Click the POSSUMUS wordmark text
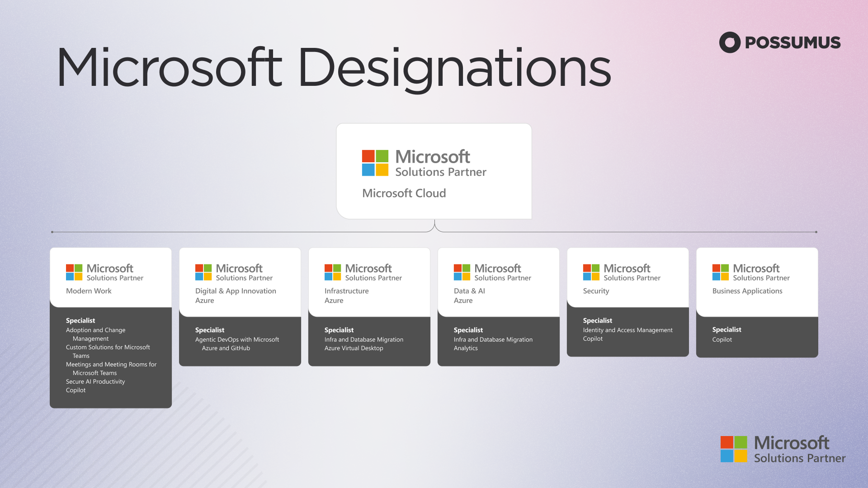This screenshot has height=488, width=868. [793, 42]
